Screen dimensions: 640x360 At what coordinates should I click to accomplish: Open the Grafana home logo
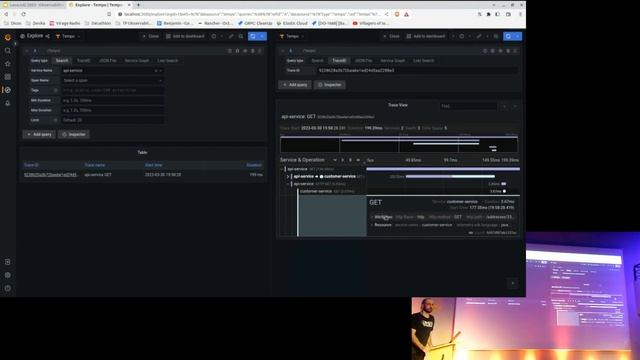[x=7, y=38]
